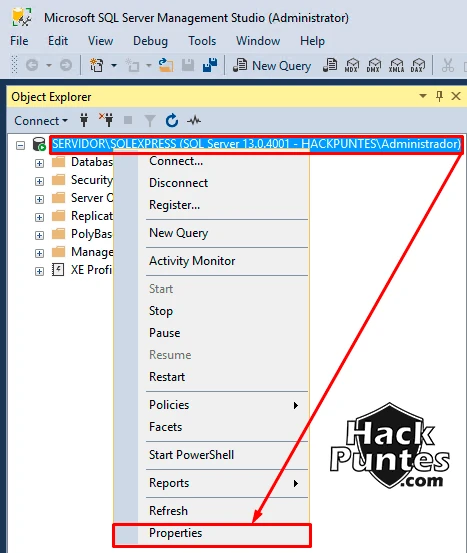Click the DAX query toolbar icon
The width and height of the screenshot is (467, 553).
click(x=418, y=66)
